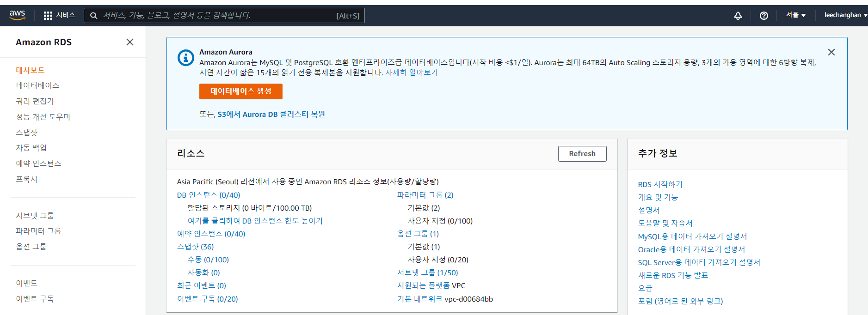Open 자동화 (0) snapshots link
Screen dimensions: 868x315
(203, 273)
